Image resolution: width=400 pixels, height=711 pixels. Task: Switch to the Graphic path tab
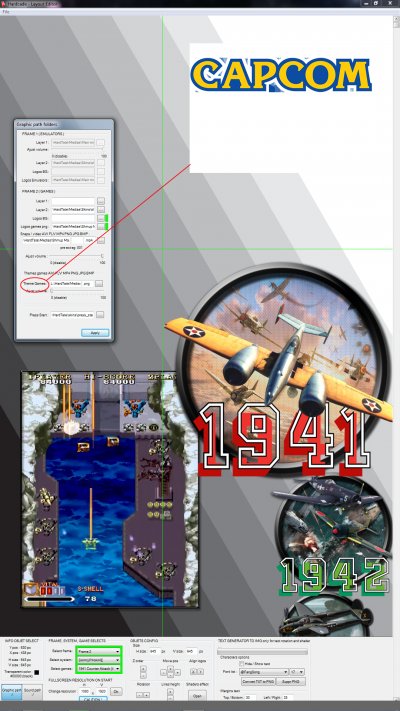pyautogui.click(x=11, y=692)
